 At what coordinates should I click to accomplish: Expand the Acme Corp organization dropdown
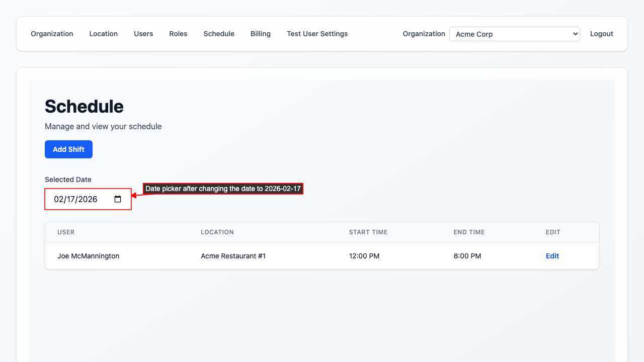point(514,34)
